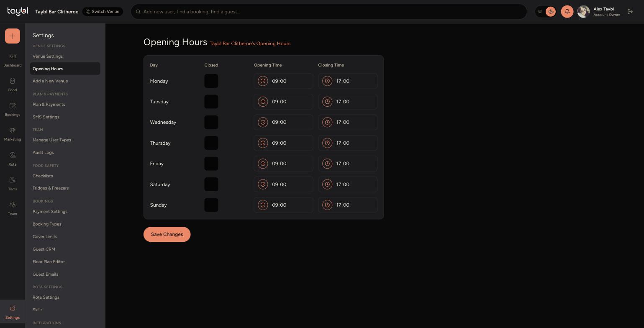Click Monday closing time clock icon
The image size is (644, 328).
pyautogui.click(x=327, y=81)
